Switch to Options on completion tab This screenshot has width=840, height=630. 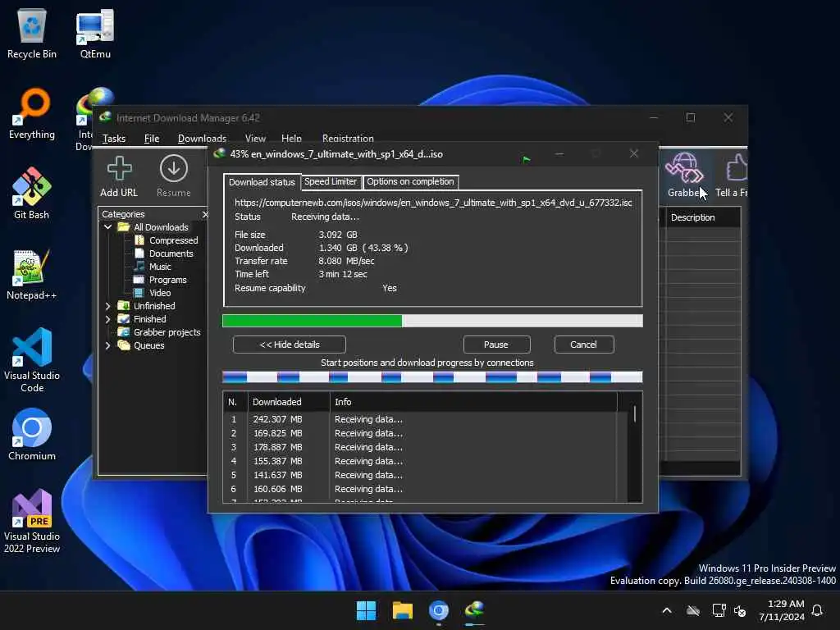click(x=410, y=181)
